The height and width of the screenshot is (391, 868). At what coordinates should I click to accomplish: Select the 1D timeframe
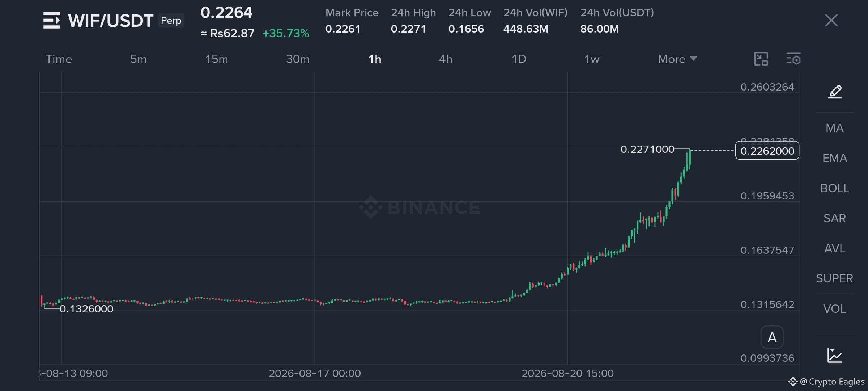(x=519, y=59)
